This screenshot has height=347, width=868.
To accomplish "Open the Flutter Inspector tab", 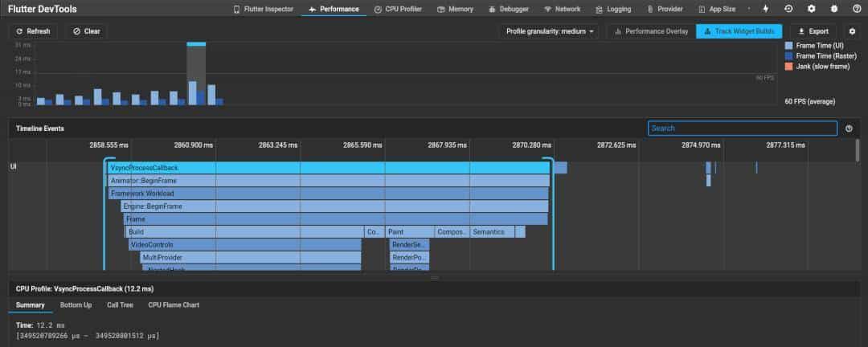I will click(x=264, y=10).
